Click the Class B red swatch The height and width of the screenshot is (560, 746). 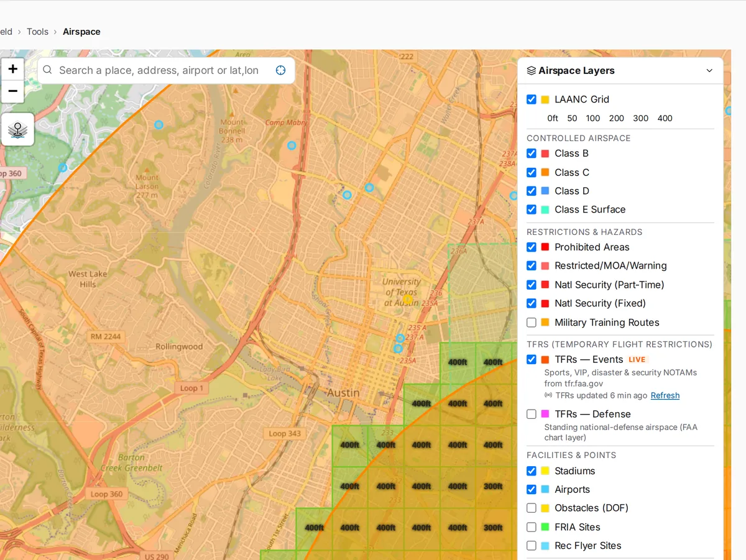coord(545,154)
